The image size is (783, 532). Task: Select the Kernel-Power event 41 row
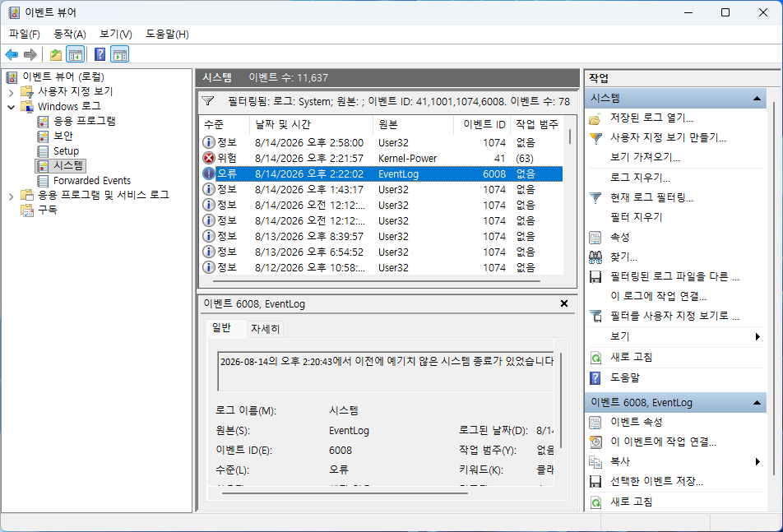382,158
